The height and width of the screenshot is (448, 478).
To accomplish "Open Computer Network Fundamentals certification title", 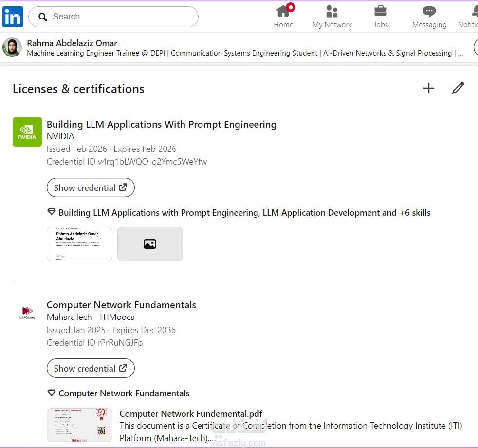I will (x=121, y=305).
